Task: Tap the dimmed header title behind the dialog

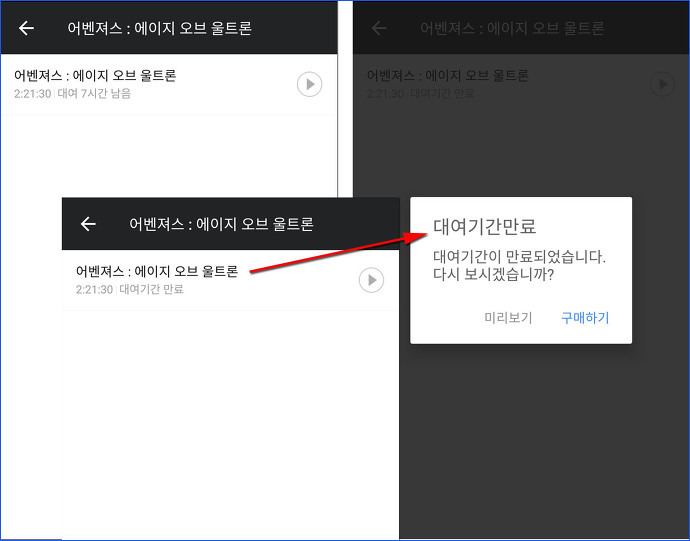Action: coord(512,28)
